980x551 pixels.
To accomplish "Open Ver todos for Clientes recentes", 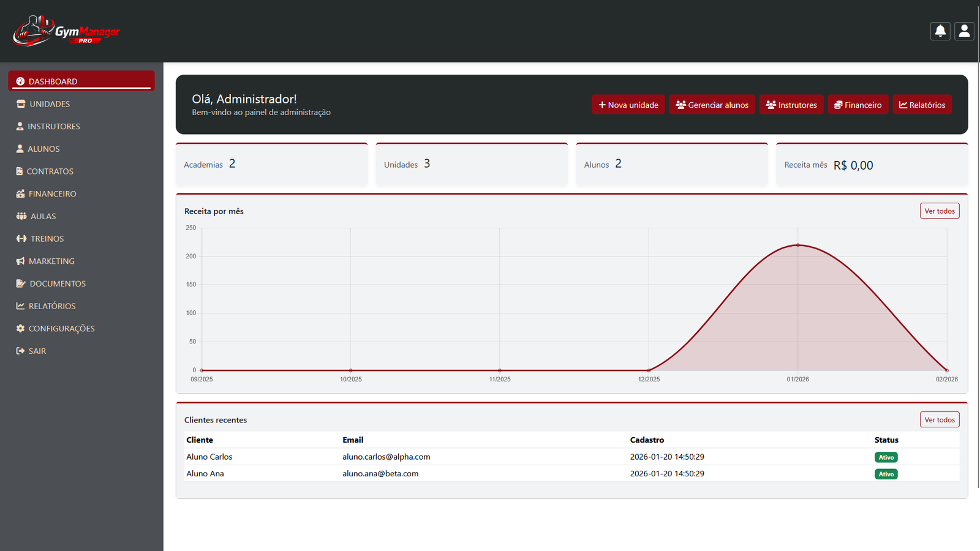I will (940, 419).
